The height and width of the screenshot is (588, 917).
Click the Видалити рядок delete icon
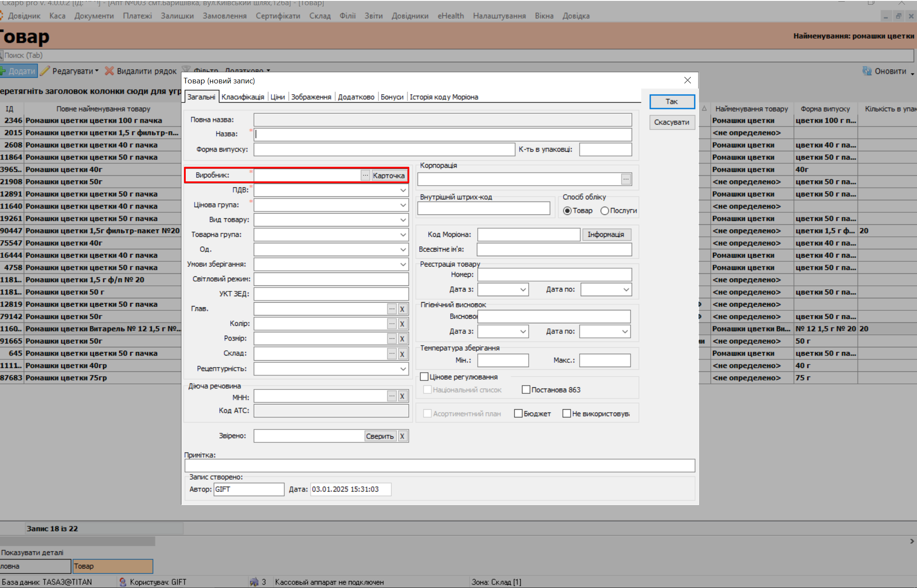pos(110,71)
